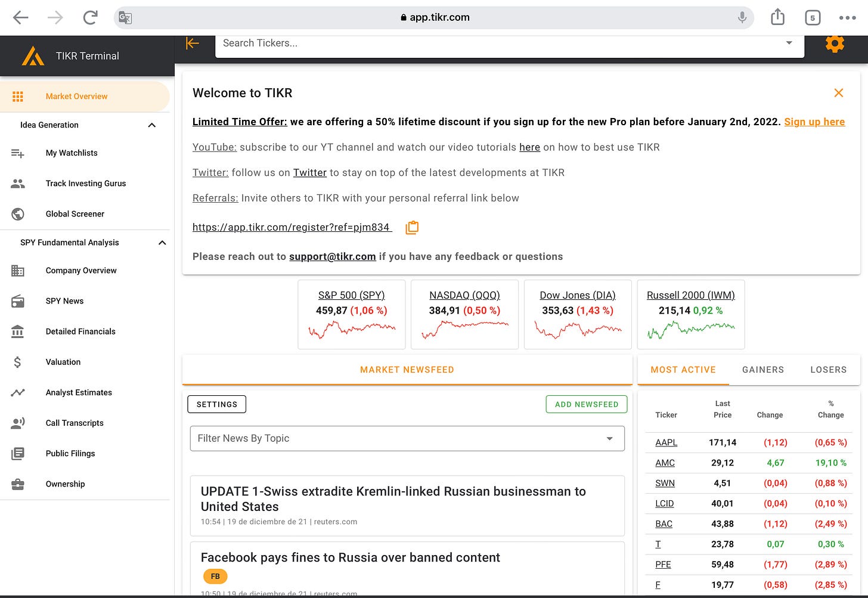Click the Analyst Estimates chart line icon
Screen dimensions: 868x598
18,392
